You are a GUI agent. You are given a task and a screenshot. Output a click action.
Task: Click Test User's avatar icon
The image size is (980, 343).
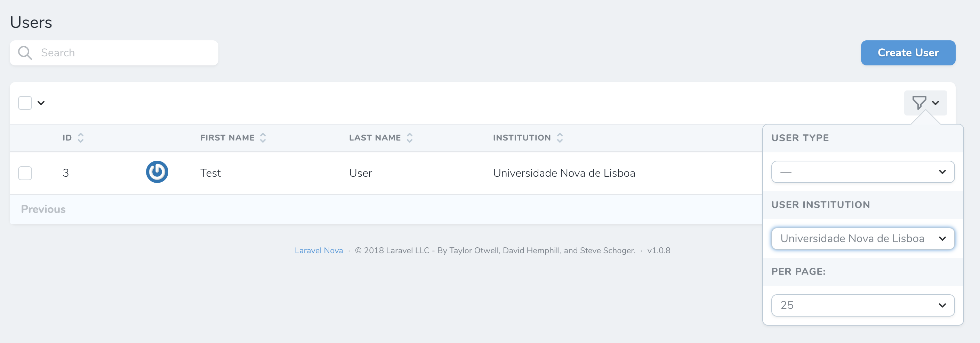(157, 172)
